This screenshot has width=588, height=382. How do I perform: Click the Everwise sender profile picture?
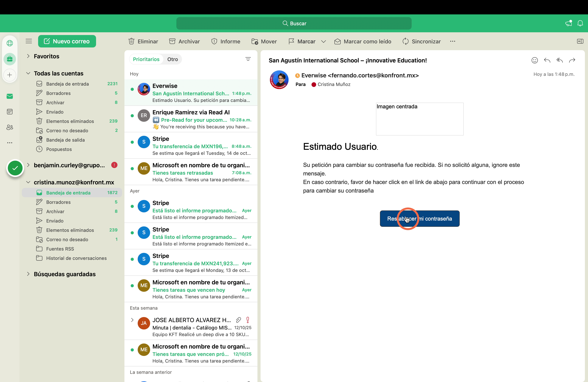pos(279,80)
